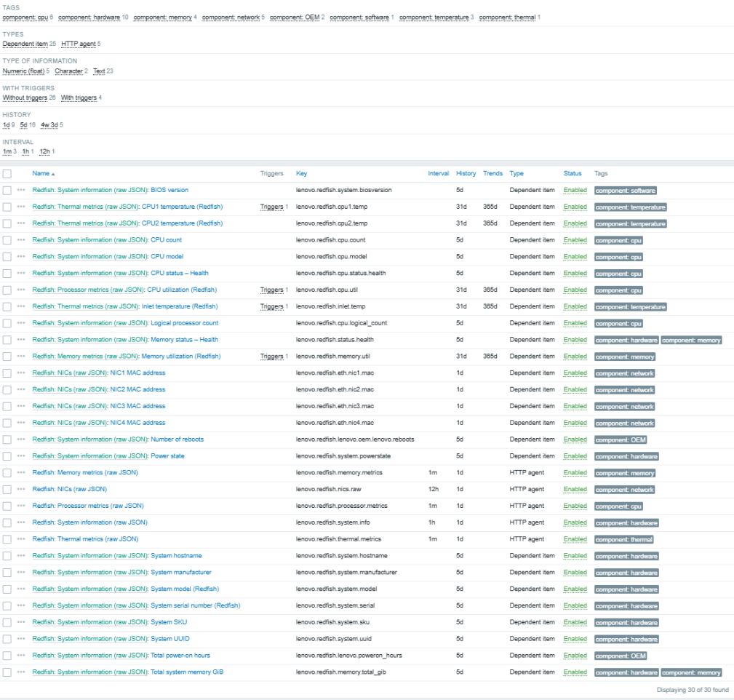Open the three-dot menu for Total system memory GiB row
Screen dimensions: 734x700
(21, 672)
